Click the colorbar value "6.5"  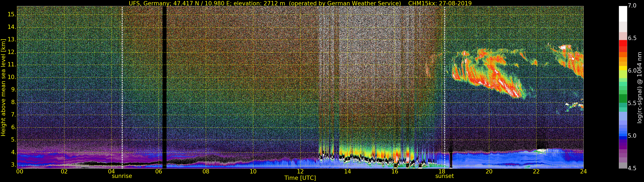(x=632, y=38)
